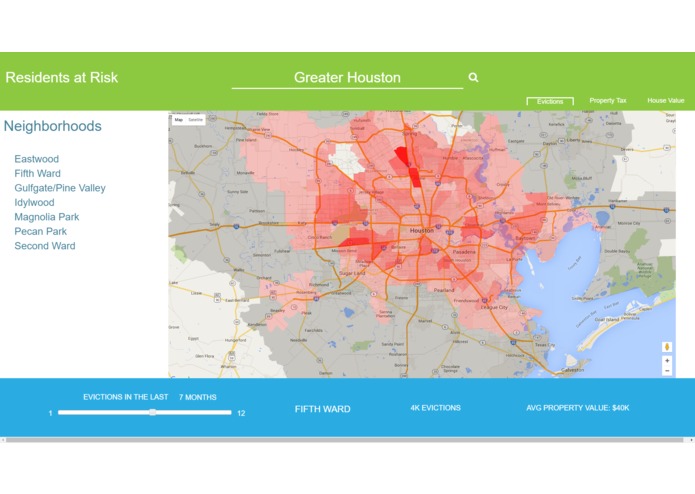Click the FIFTH WARD label in footer
The image size is (695, 494).
(x=323, y=409)
